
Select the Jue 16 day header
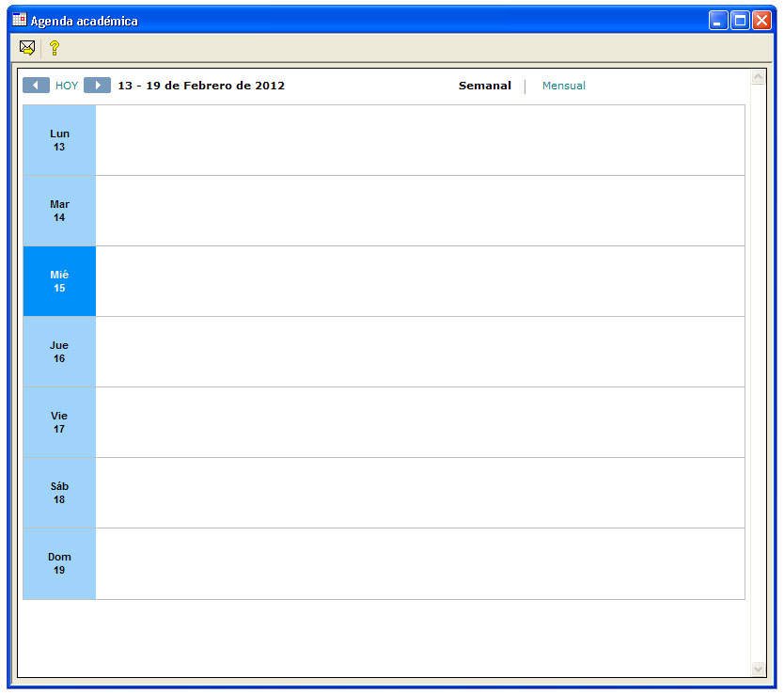pos(59,352)
